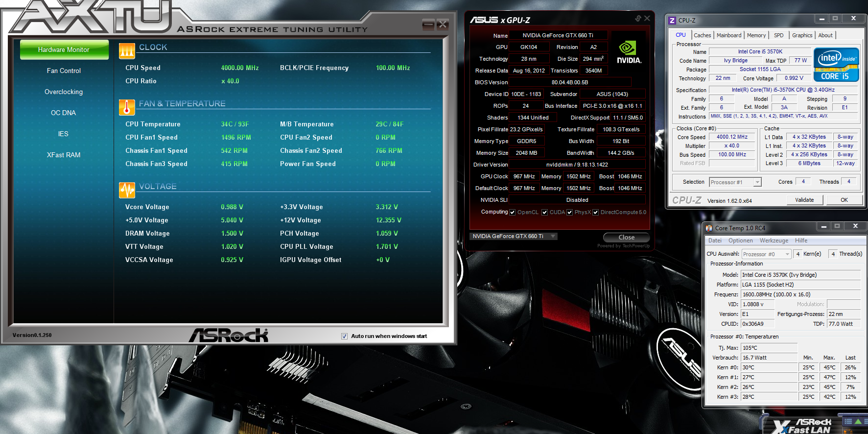This screenshot has height=434, width=868.
Task: Click the Validate button in CPU-Z
Action: point(804,200)
